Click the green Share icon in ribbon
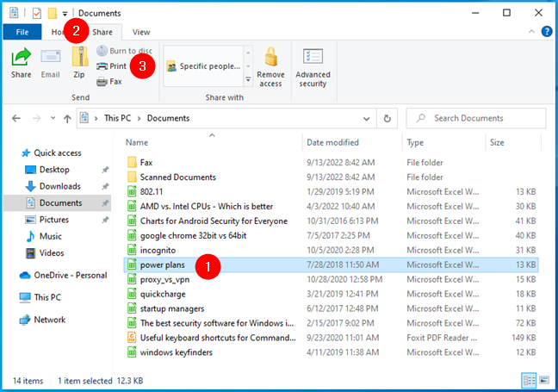Viewport: 558px width, 392px height. point(21,58)
